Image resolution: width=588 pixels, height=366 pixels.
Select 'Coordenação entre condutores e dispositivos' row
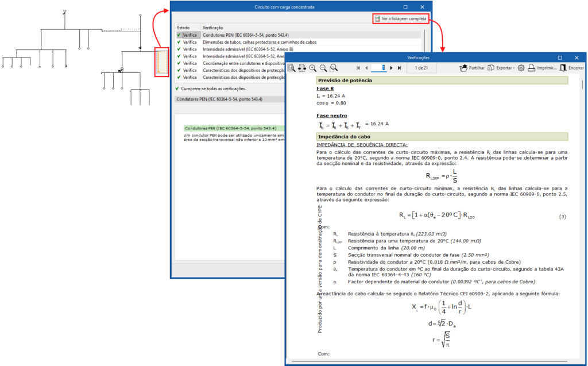click(230, 63)
